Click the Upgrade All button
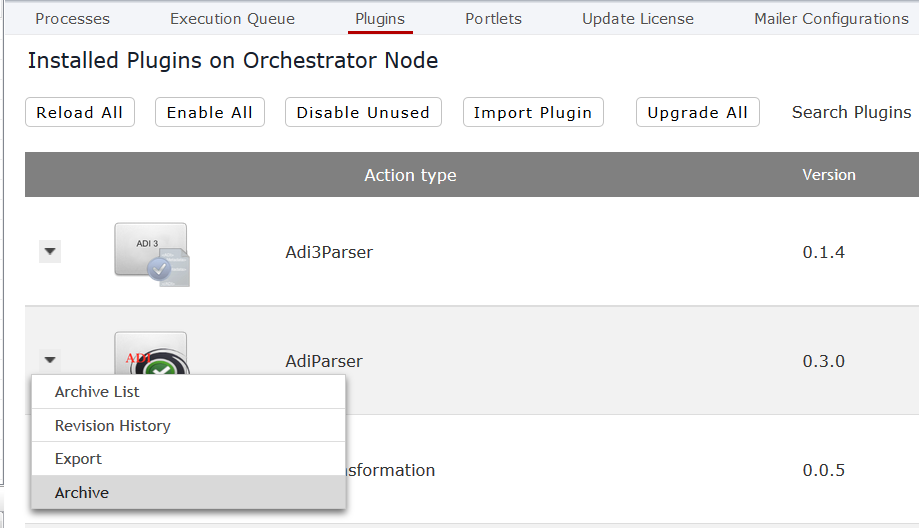 tap(698, 112)
